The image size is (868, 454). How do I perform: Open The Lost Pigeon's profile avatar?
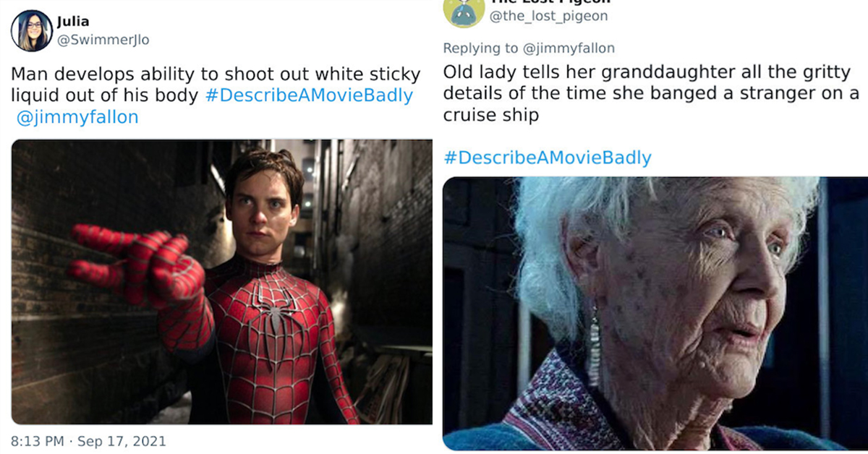464,10
